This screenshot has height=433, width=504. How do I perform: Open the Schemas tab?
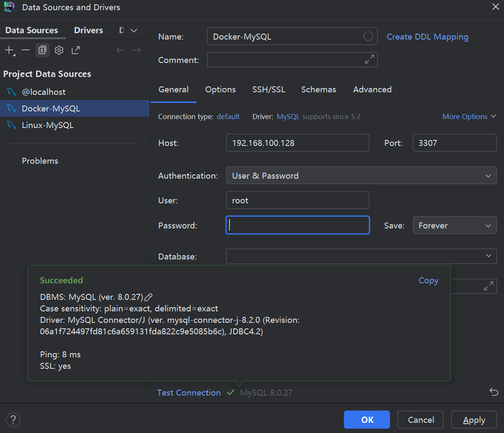(x=319, y=89)
